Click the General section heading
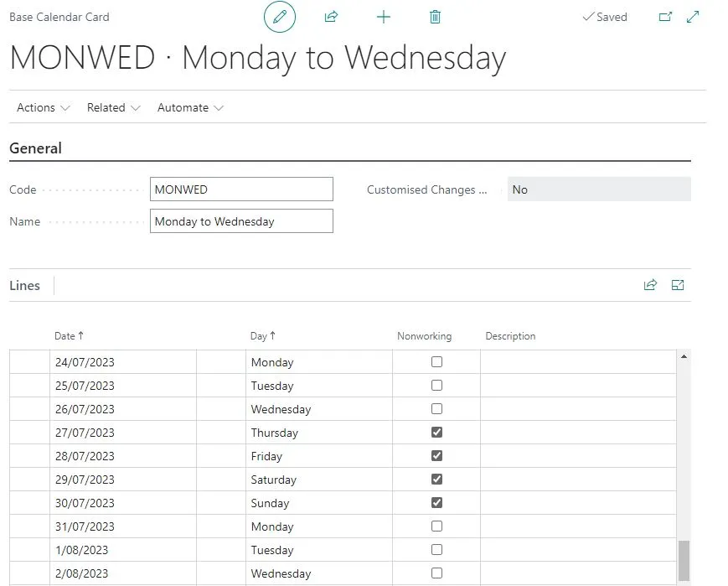 click(36, 148)
